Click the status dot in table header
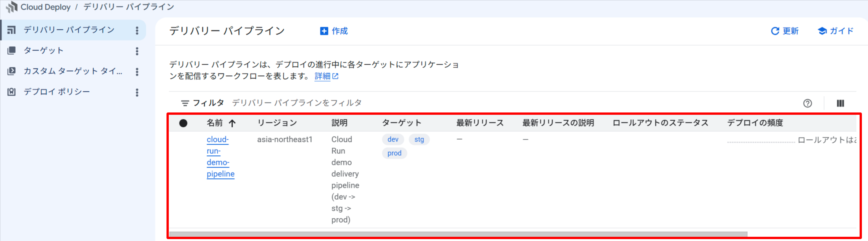Screen dimensions: 868x241 [183, 123]
